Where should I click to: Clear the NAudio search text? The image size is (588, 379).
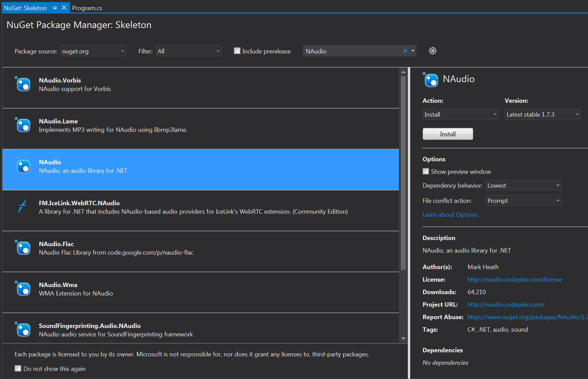coord(405,51)
